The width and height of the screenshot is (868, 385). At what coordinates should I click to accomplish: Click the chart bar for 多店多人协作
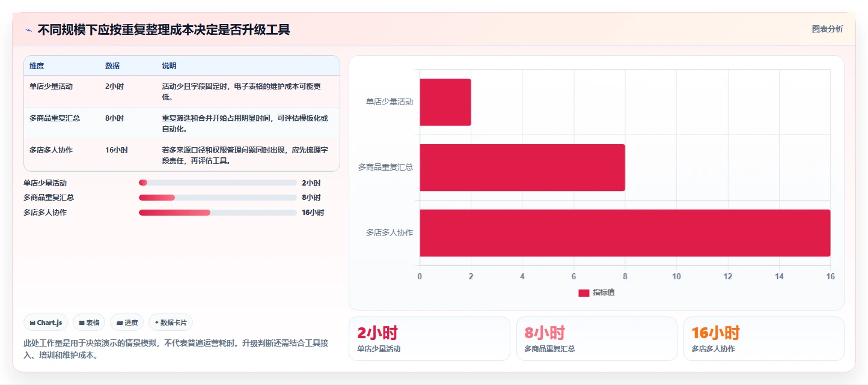[x=625, y=233]
